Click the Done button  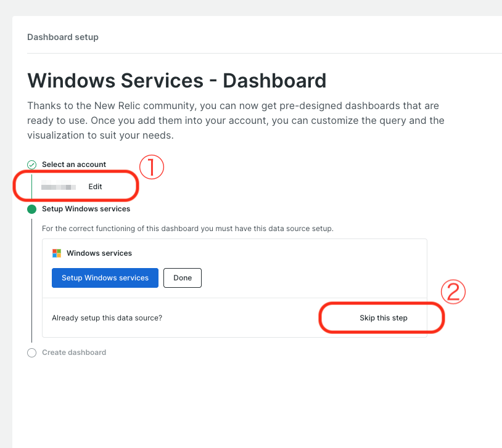[x=183, y=278]
